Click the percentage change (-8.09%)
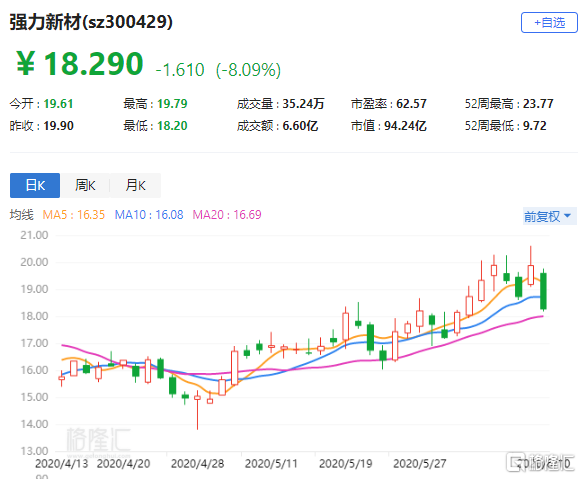Screen dimensions: 581x479 (x=248, y=70)
